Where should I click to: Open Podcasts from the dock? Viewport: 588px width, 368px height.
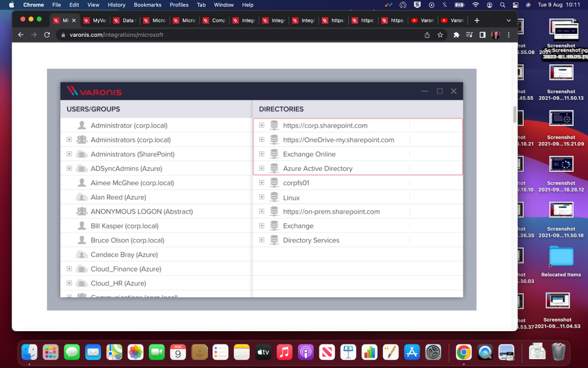click(305, 352)
